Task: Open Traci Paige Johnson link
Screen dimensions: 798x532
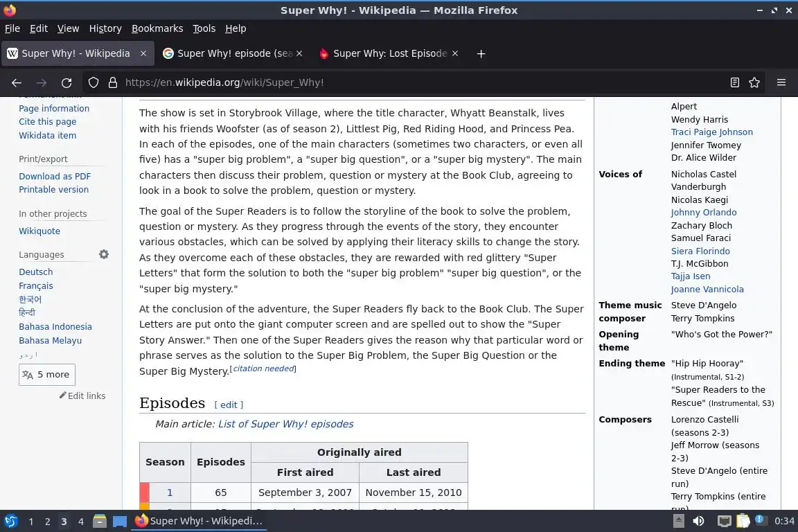Action: (x=711, y=132)
